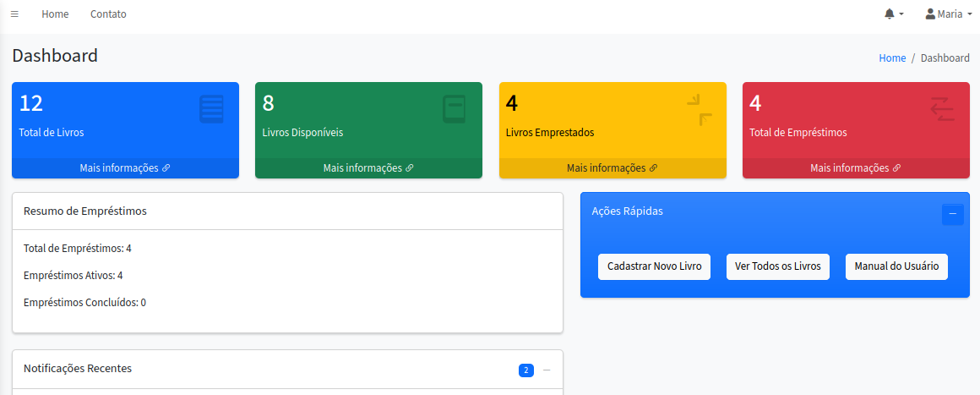Open Mais informações on the red Total de Empréstimos card
This screenshot has height=395, width=980.
pos(855,168)
